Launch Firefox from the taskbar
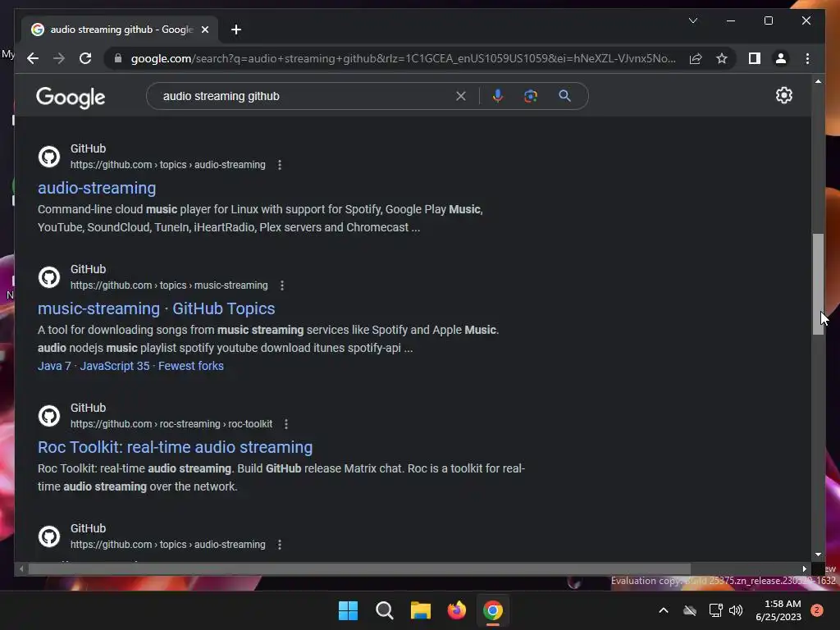The image size is (840, 630). click(x=456, y=610)
